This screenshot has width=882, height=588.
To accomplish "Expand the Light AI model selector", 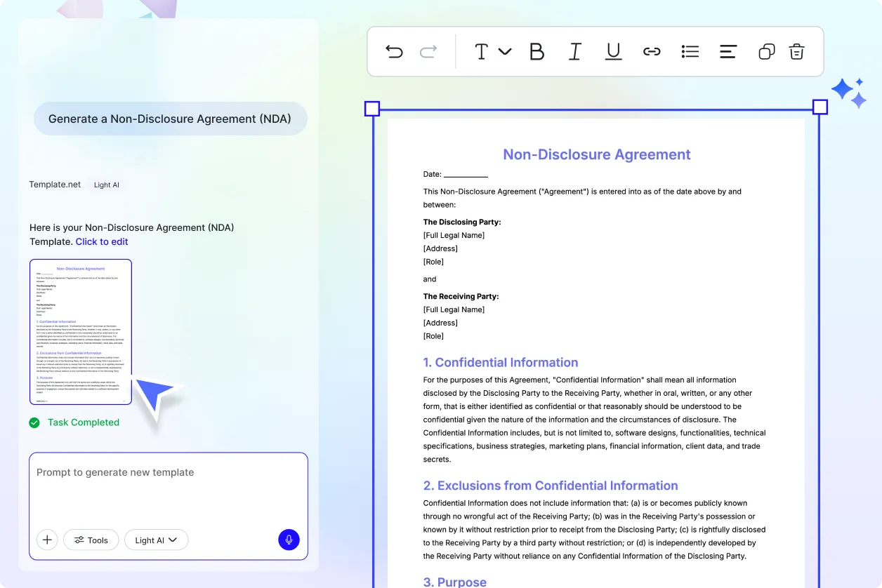I will tap(156, 540).
